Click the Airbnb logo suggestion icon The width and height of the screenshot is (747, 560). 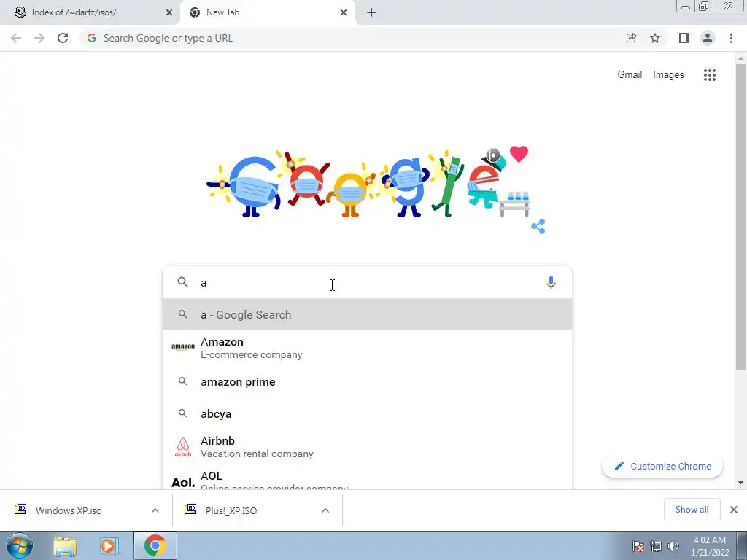pos(183,447)
